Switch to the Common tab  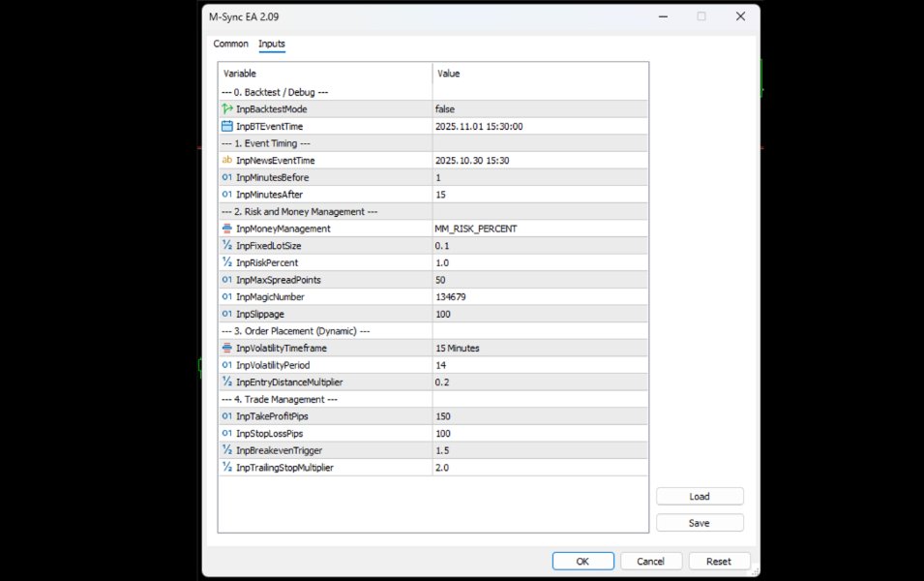click(230, 44)
